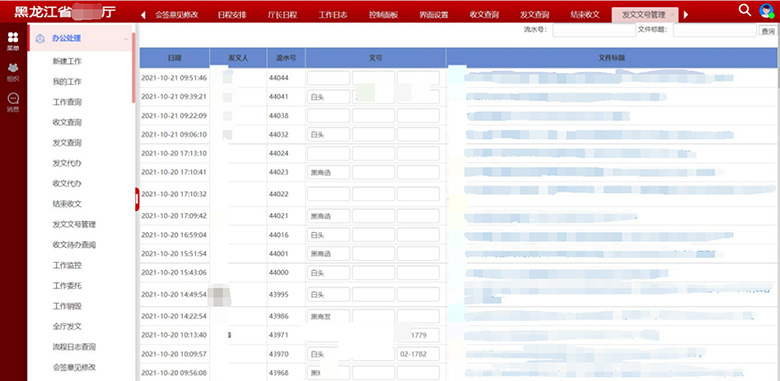Viewport: 780px width, 381px height.
Task: Focus the 流水号 search field
Action: tap(593, 30)
